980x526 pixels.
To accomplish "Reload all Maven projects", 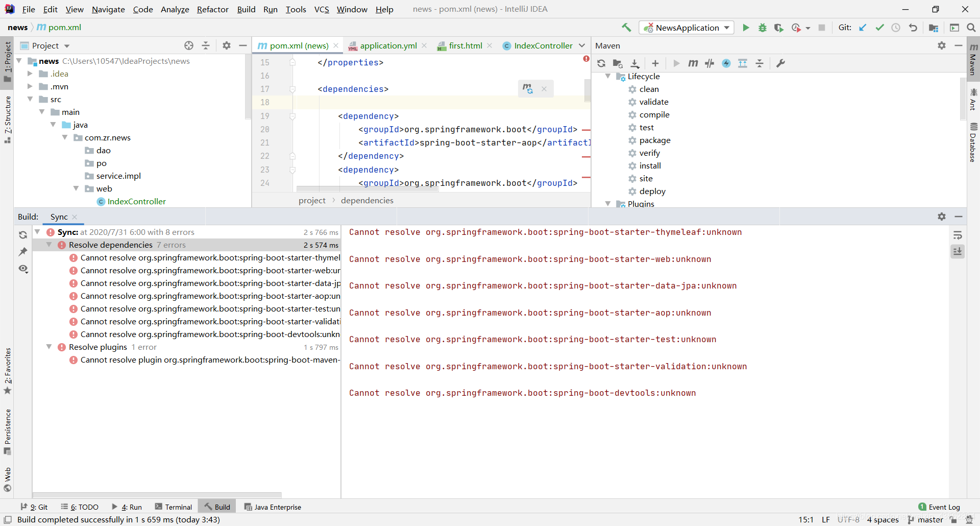I will 601,63.
